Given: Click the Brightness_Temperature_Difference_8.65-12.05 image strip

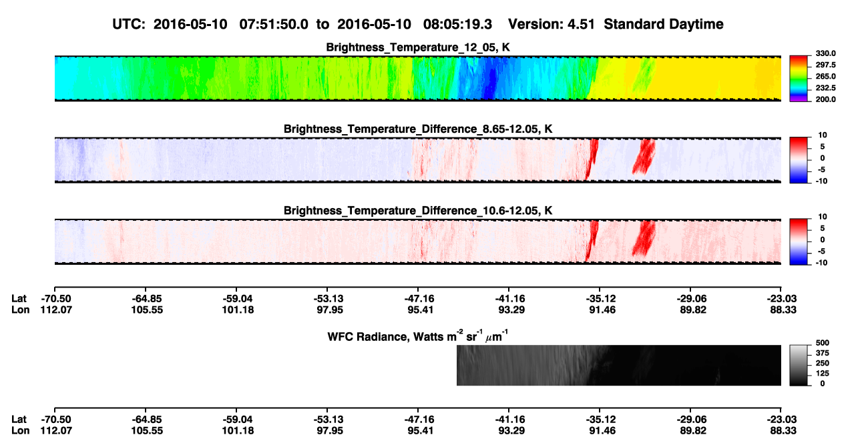Looking at the screenshot, I should (417, 160).
